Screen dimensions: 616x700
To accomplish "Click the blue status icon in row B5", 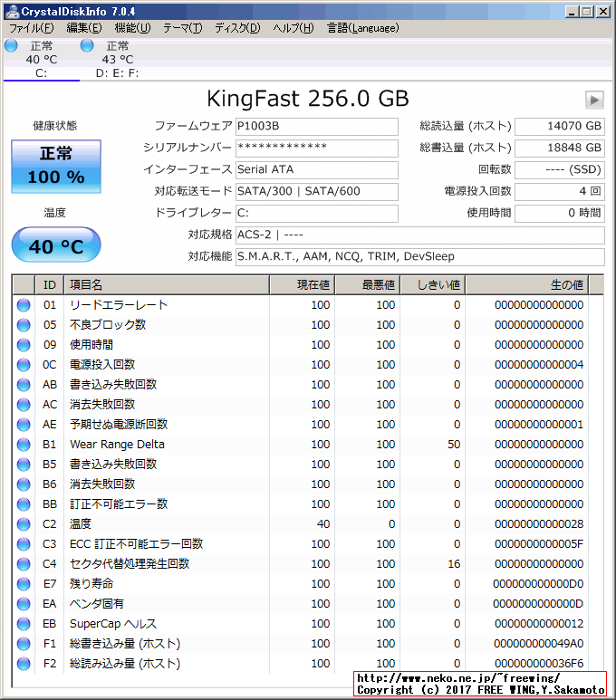I will (x=24, y=465).
